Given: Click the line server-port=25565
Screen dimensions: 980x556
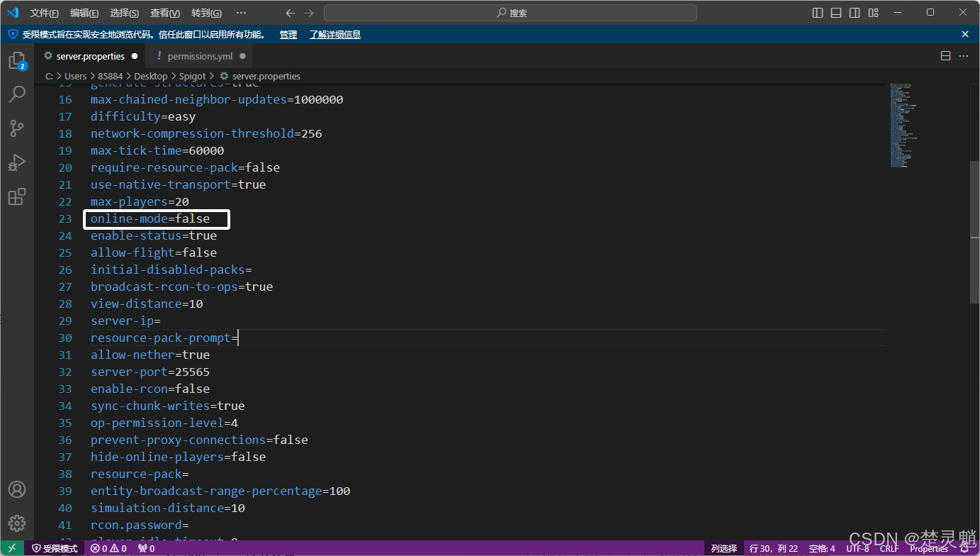Looking at the screenshot, I should [x=150, y=372].
